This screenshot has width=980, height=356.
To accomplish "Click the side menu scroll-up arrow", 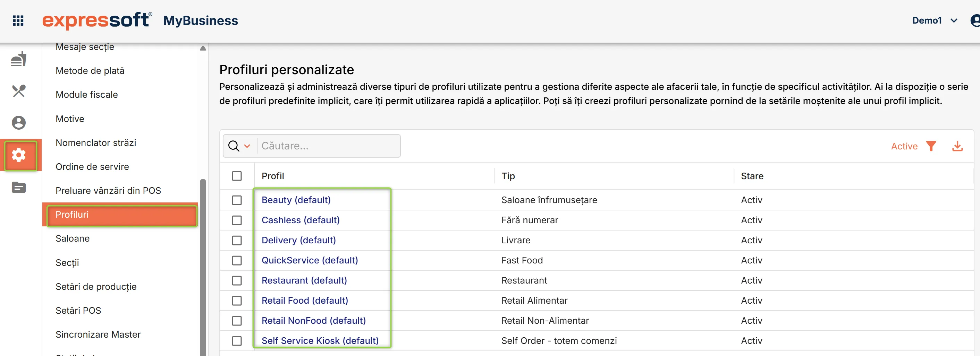I will pos(203,48).
